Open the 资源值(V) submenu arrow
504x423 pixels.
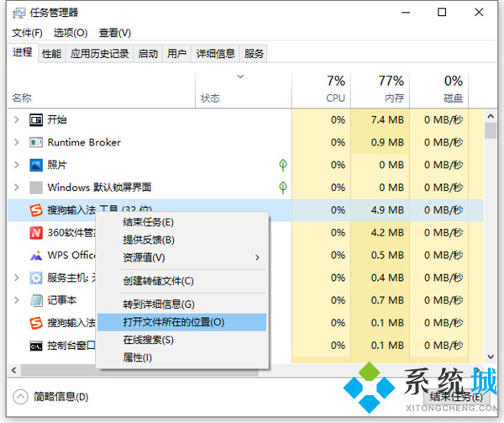257,257
